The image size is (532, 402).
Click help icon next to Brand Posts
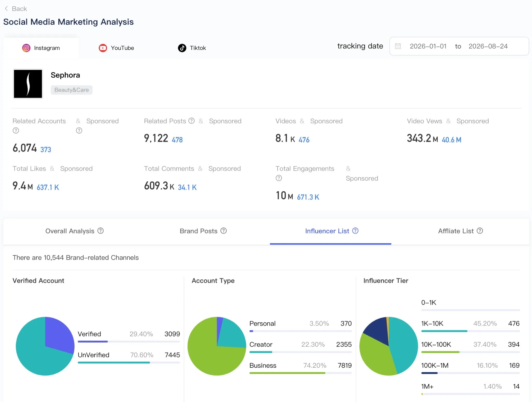click(x=224, y=231)
